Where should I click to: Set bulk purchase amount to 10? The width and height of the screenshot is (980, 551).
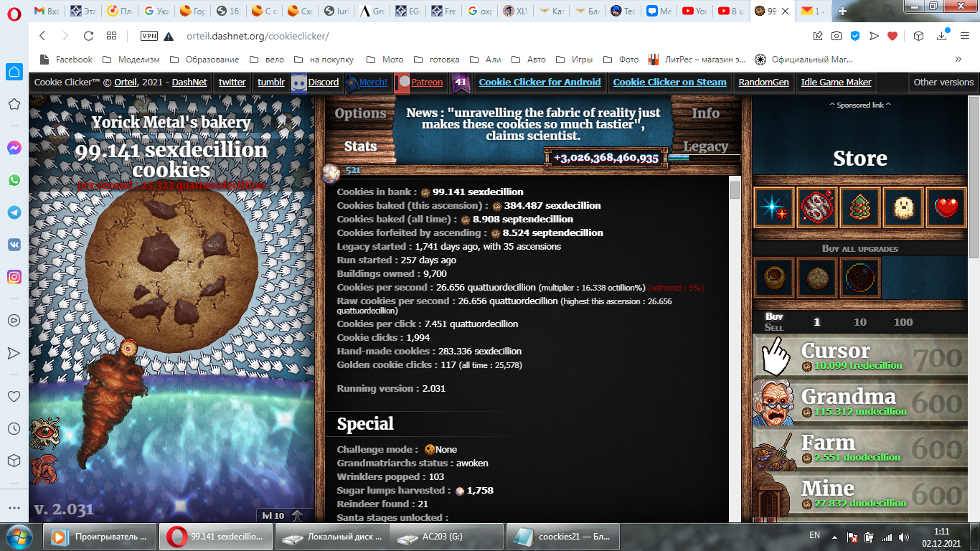tap(859, 322)
